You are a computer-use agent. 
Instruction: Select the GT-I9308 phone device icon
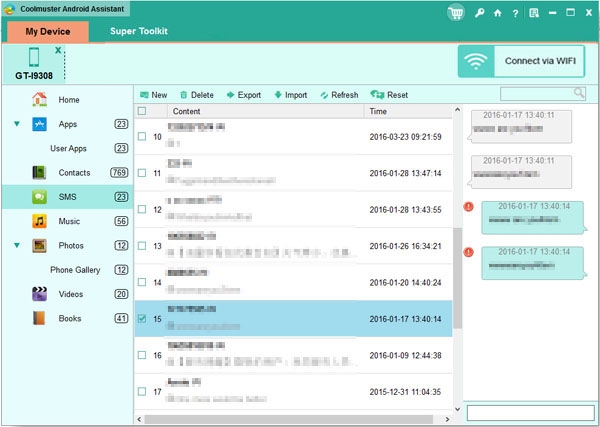[34, 57]
